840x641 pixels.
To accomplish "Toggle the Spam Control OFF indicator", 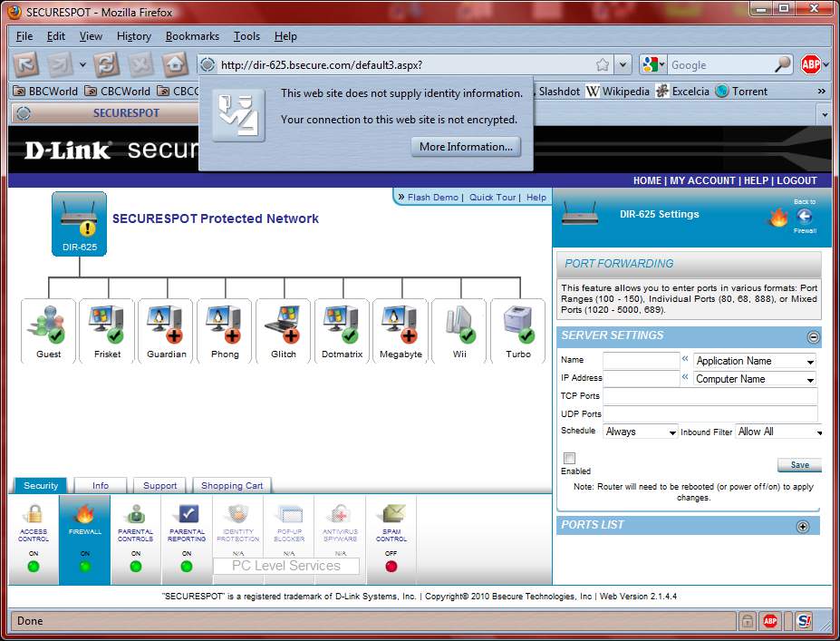I will click(391, 566).
